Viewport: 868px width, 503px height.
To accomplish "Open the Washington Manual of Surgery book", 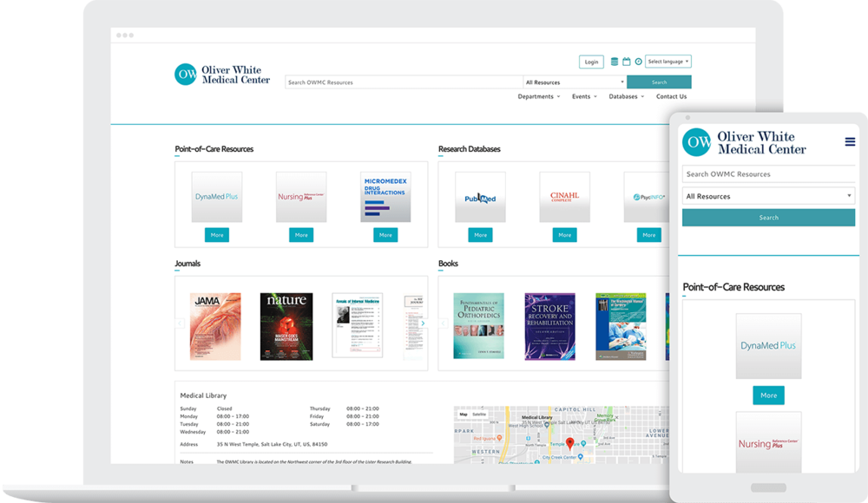I will point(621,326).
